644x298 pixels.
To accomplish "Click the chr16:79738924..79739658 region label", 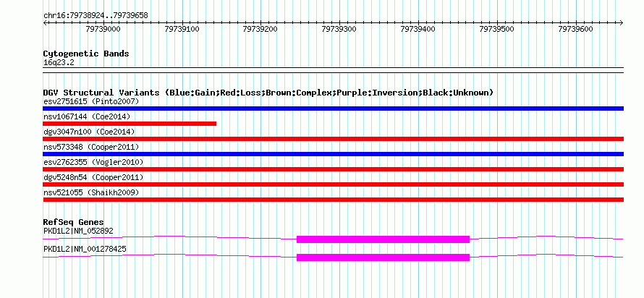I will pyautogui.click(x=96, y=16).
